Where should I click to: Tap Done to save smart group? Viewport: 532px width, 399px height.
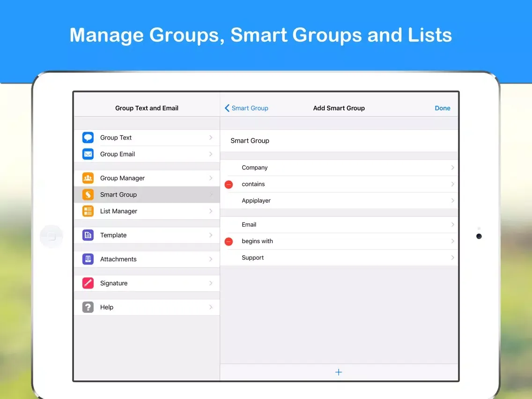[442, 108]
